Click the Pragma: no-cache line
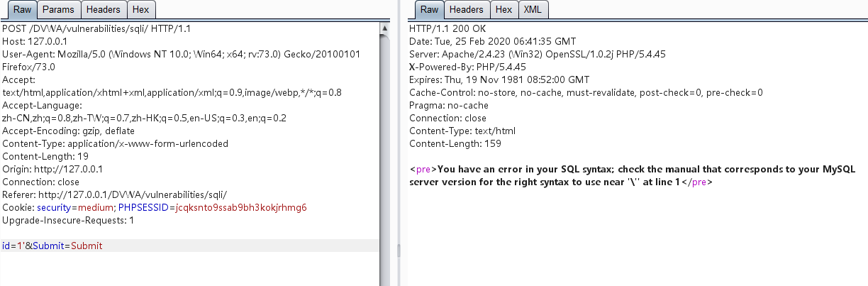This screenshot has height=286, width=868. coord(449,106)
